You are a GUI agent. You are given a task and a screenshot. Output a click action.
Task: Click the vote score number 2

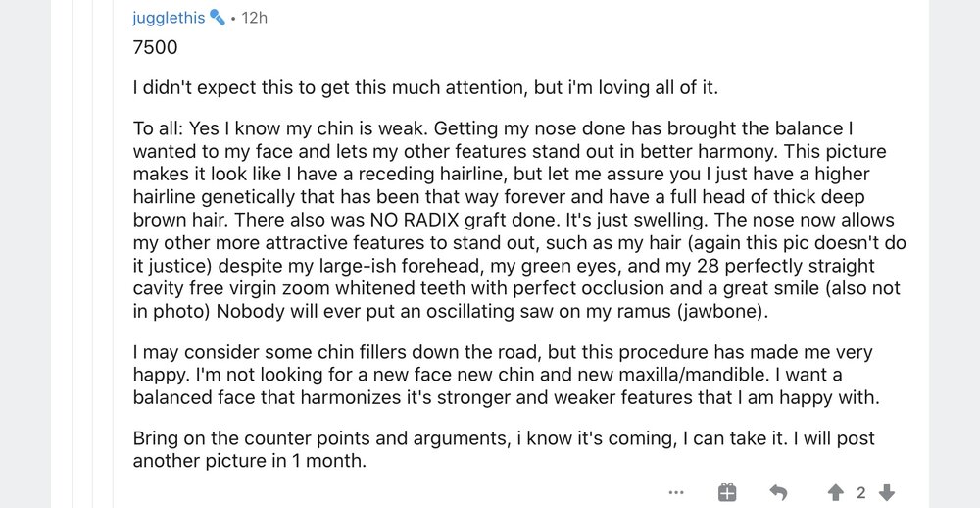(x=860, y=493)
